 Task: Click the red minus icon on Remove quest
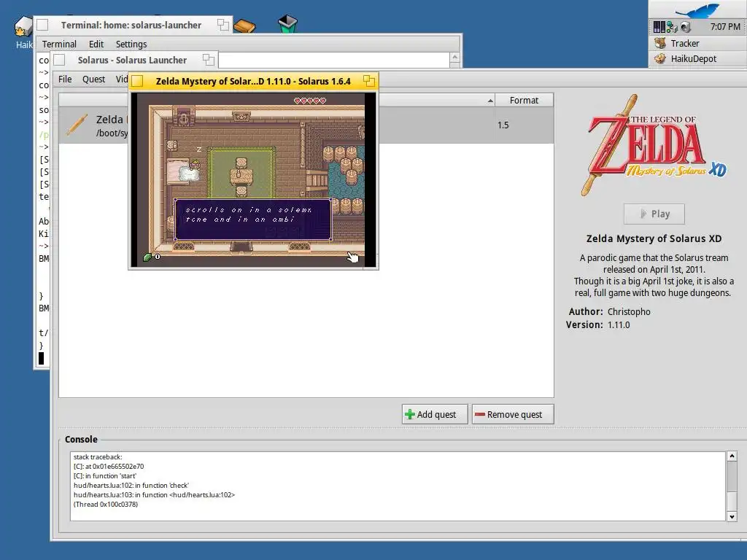(x=480, y=414)
